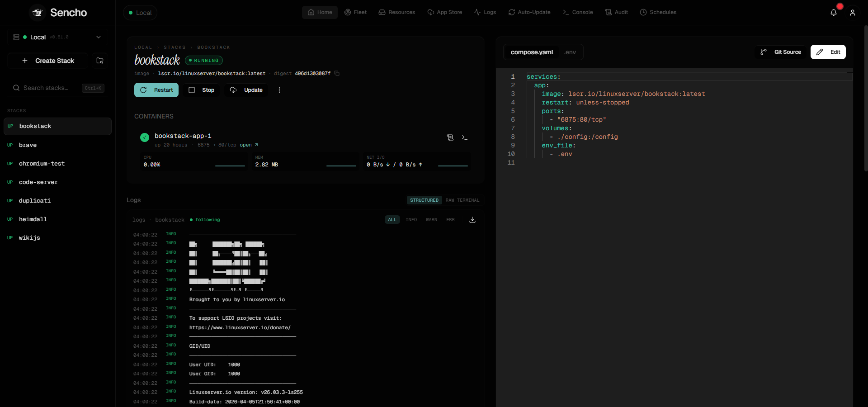Open the Resources page

397,12
